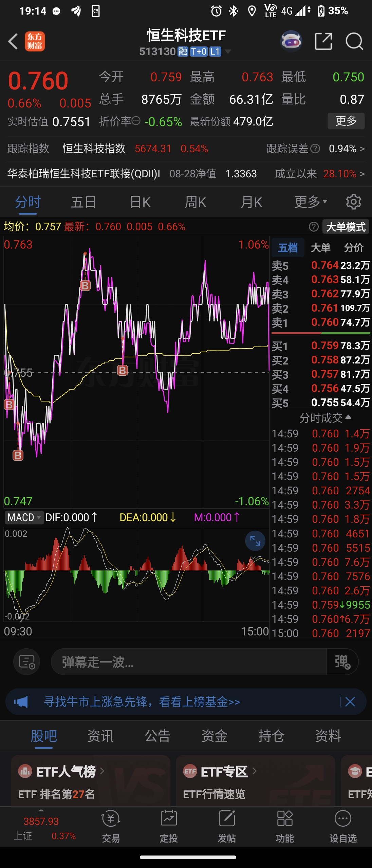Open 恒生科技指数 tracking index link
The height and width of the screenshot is (868, 372).
[94, 149]
